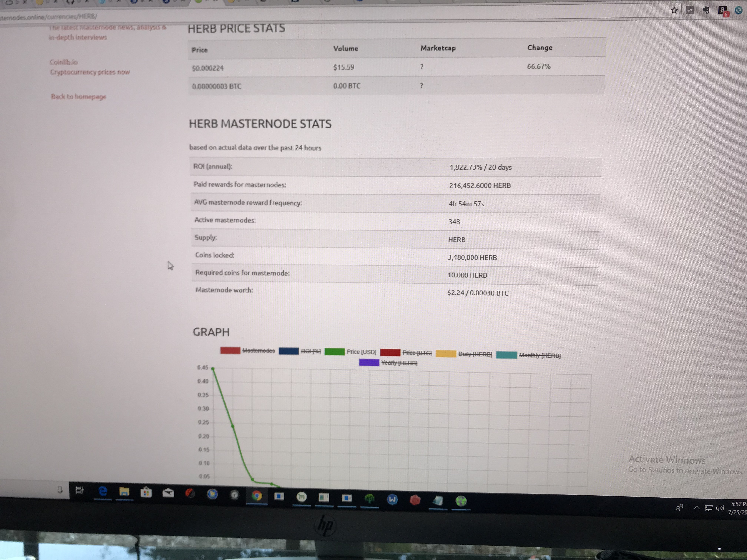This screenshot has width=747, height=560.
Task: Open File Explorer in taskbar
Action: tap(124, 492)
